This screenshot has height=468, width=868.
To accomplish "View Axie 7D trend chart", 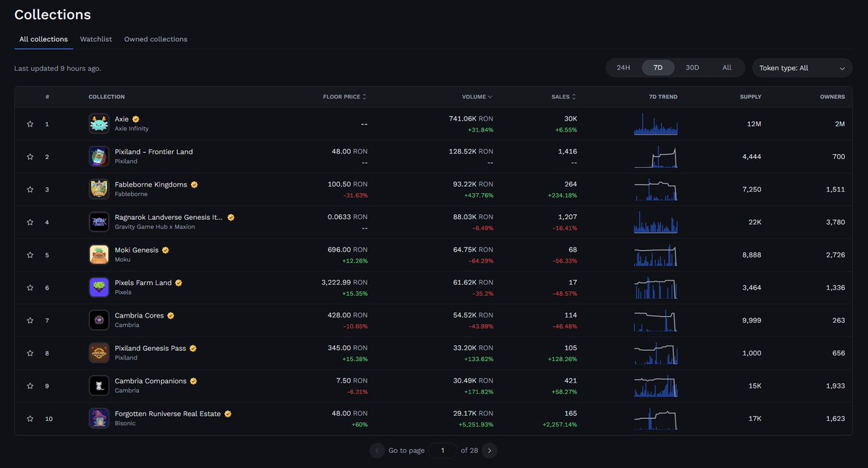I will tap(656, 124).
